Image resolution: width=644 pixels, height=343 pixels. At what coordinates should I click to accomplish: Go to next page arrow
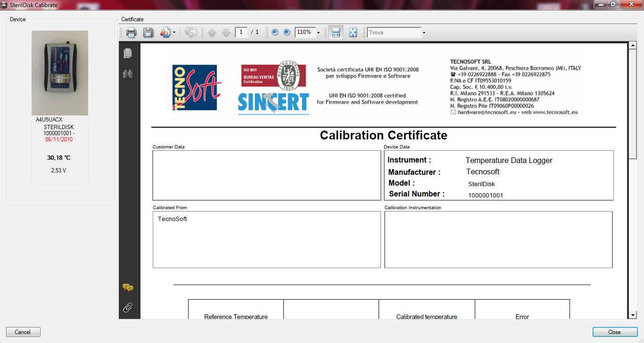(x=226, y=33)
